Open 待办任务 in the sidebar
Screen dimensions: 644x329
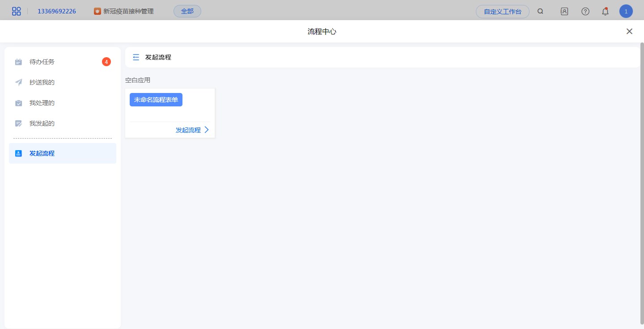pyautogui.click(x=42, y=62)
